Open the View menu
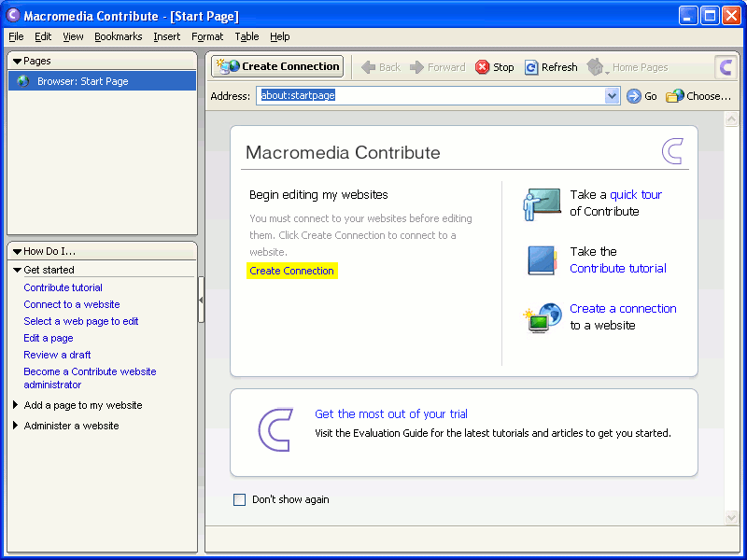Image resolution: width=747 pixels, height=560 pixels. (x=73, y=36)
